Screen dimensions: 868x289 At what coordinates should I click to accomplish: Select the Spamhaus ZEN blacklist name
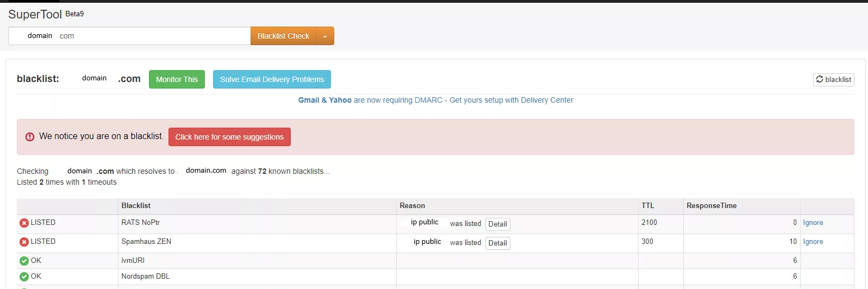[146, 241]
